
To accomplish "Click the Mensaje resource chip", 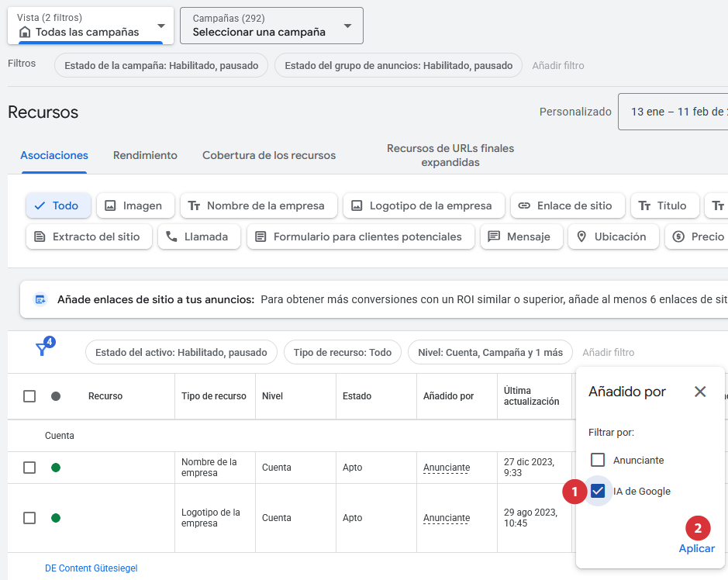I will pos(520,236).
